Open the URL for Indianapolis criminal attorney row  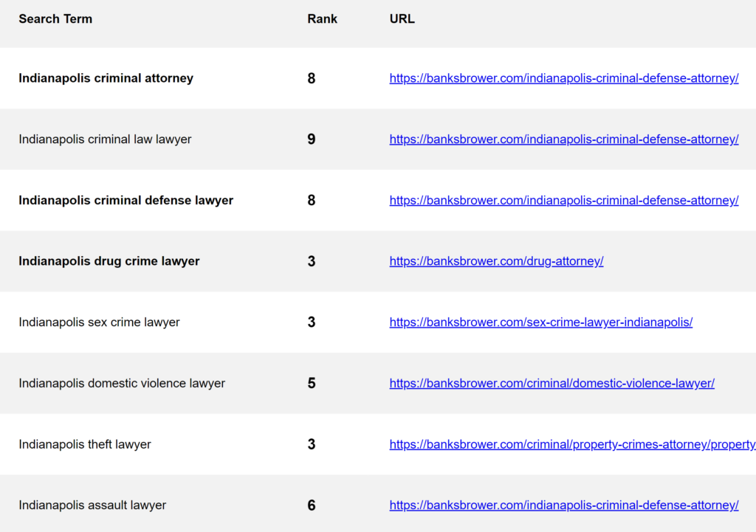[563, 78]
